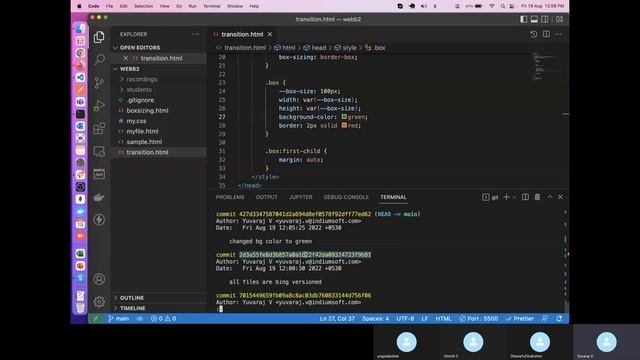
Task: Open the Terminal menu in menu bar
Action: tap(211, 6)
